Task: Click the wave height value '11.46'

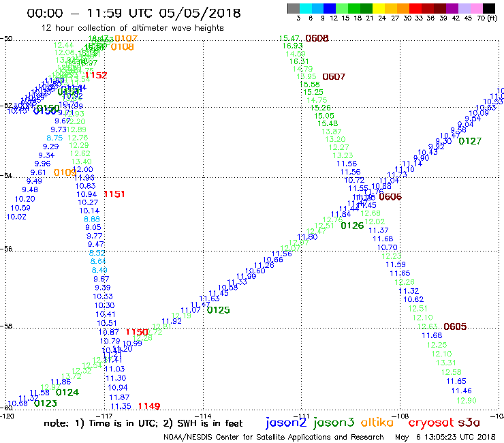Action: (x=462, y=391)
